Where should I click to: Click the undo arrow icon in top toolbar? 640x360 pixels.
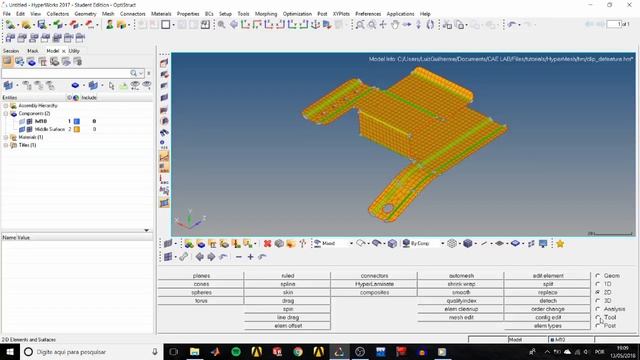[513, 25]
